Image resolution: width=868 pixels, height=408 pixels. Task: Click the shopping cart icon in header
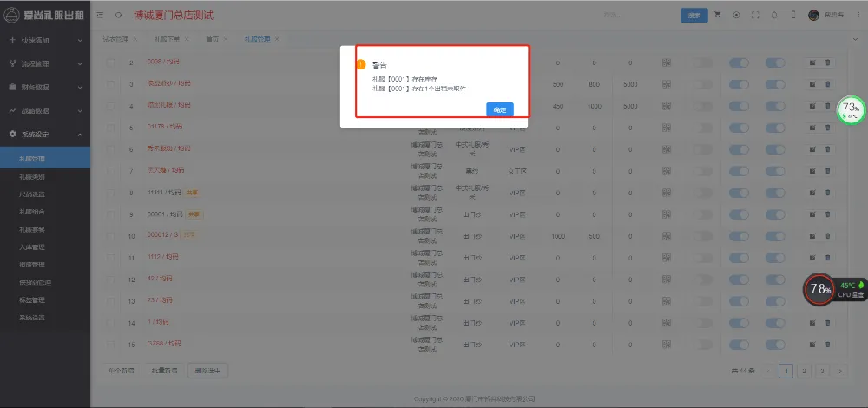717,16
